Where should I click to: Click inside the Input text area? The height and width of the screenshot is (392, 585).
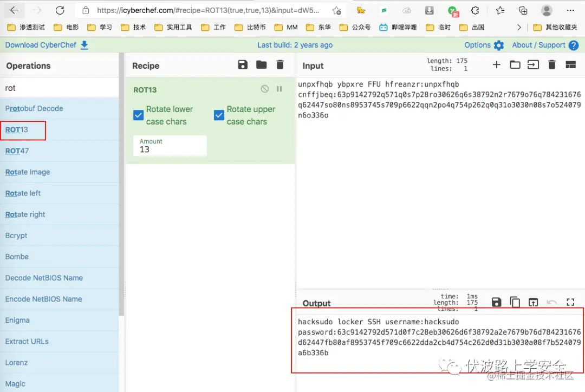[x=440, y=183]
